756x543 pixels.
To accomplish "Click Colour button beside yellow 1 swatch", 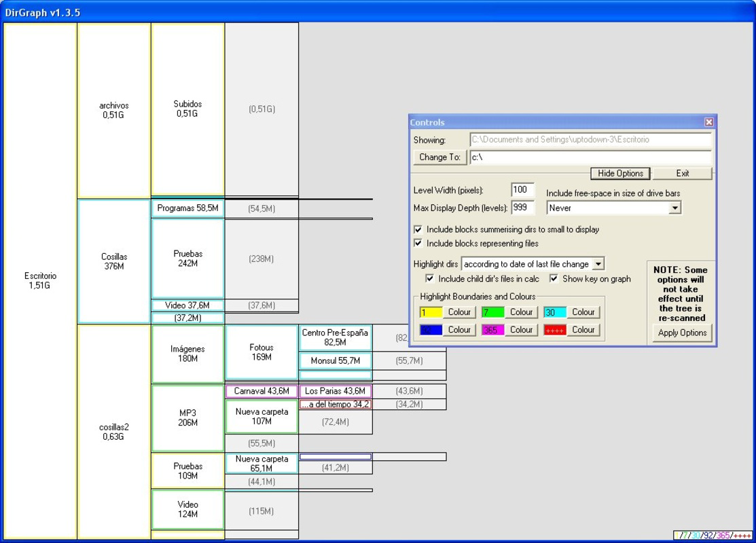I will click(459, 312).
